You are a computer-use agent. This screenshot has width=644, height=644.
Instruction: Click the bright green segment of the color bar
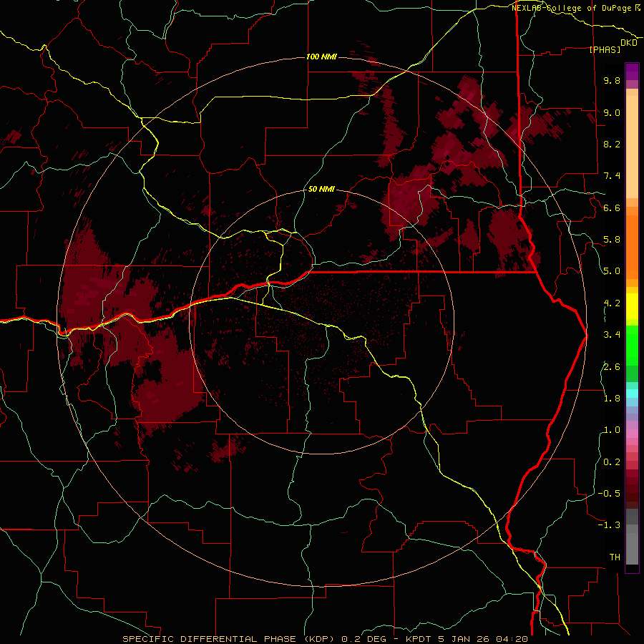pos(632,345)
